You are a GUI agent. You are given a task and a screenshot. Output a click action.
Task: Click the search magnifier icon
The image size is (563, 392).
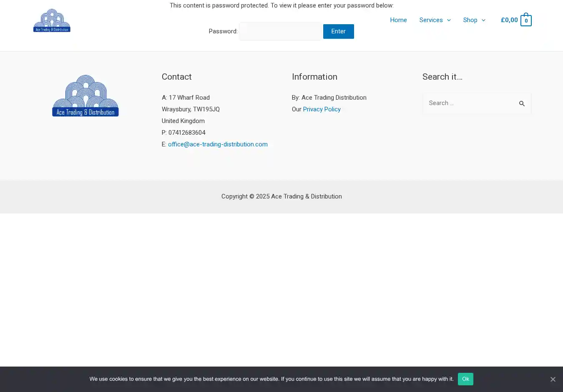[522, 103]
